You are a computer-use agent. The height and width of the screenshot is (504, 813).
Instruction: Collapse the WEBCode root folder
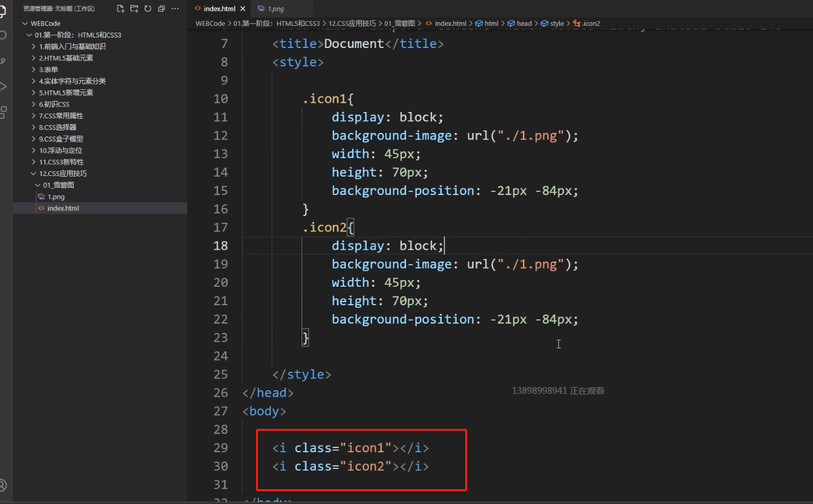(25, 23)
